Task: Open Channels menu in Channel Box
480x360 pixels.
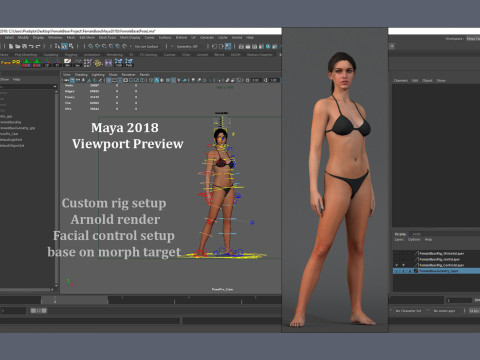Action: pyautogui.click(x=401, y=81)
